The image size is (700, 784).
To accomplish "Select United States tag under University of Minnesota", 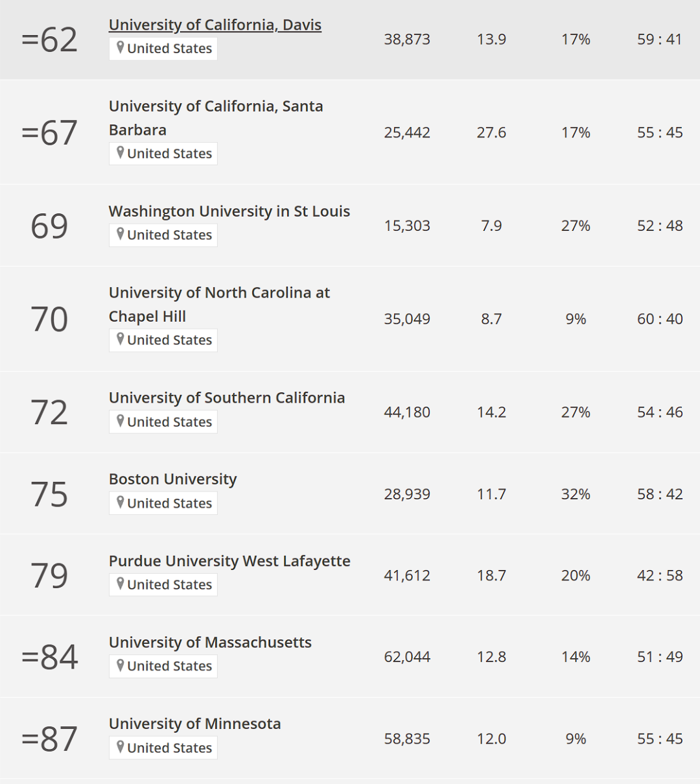I will click(163, 748).
